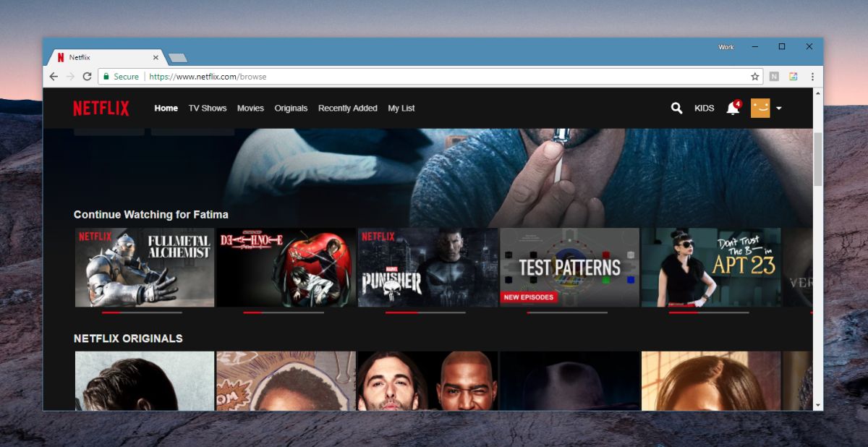This screenshot has width=868, height=447.
Task: Click the Netflix logo to go home
Action: point(101,108)
